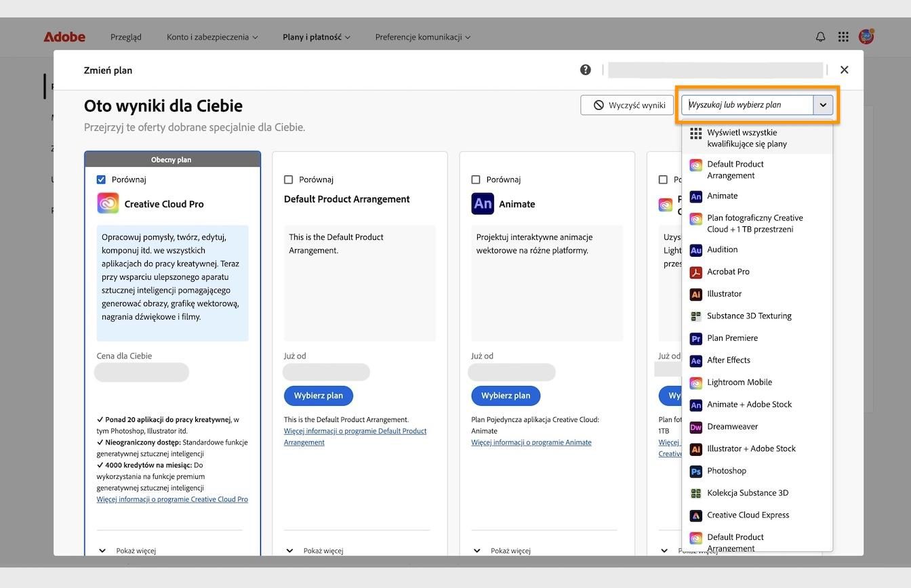Select the Photoshop icon in the plan list
911x588 pixels.
coord(695,471)
